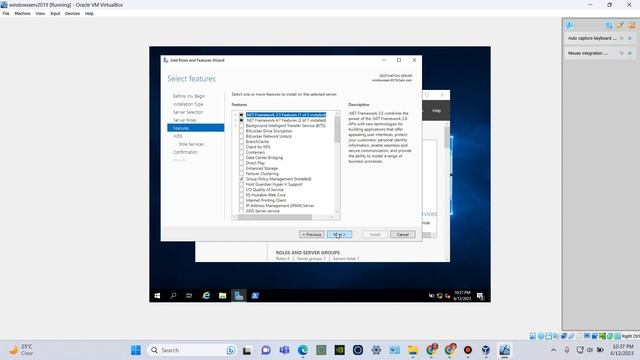The height and width of the screenshot is (360, 640).
Task: Click the host Windows 11 Start button
Action: coord(136,350)
